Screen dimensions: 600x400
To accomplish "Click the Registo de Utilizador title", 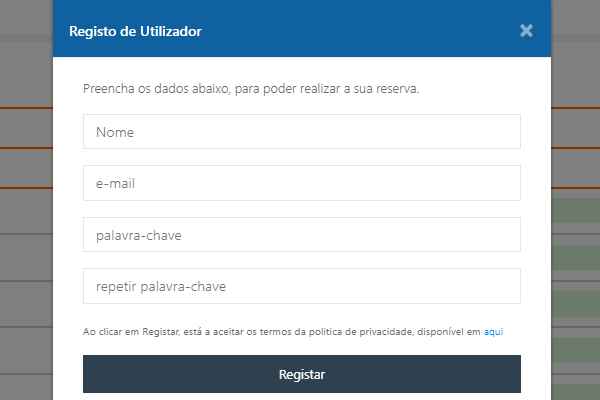I will [x=135, y=31].
